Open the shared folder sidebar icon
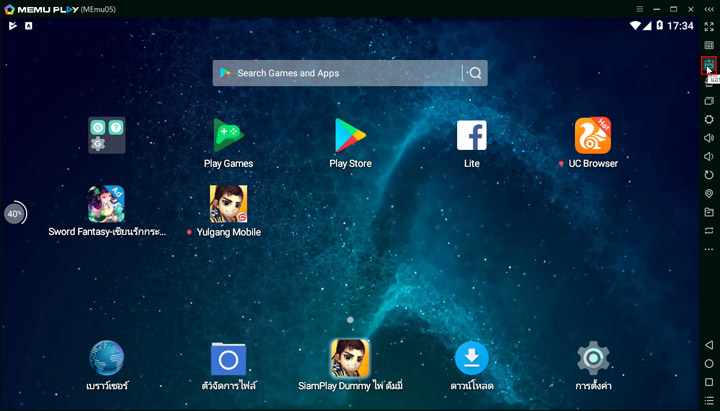Viewport: 720px width, 411px height. [x=709, y=212]
